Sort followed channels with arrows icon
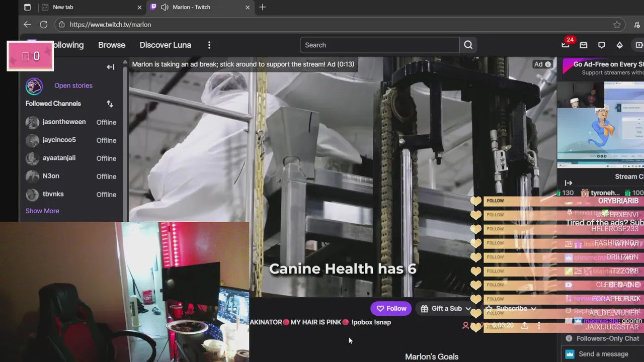Viewport: 644px width, 362px height. [110, 104]
